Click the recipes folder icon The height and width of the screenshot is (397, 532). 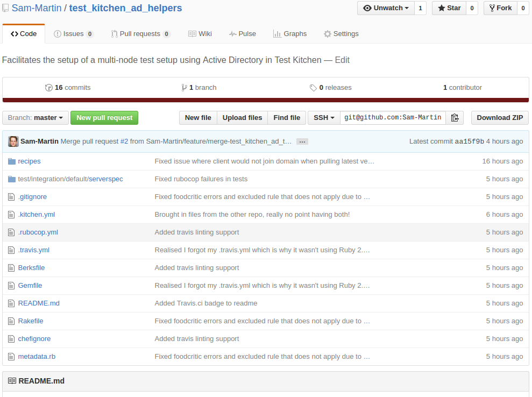11,161
